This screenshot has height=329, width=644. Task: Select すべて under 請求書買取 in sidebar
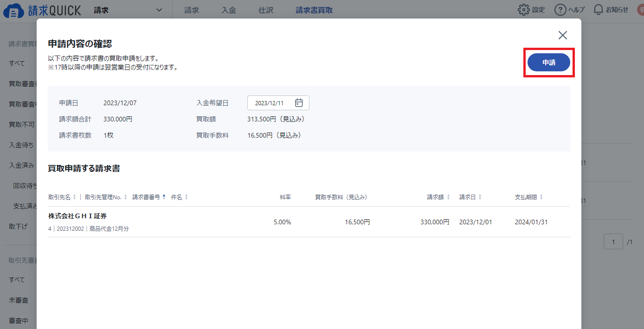tap(17, 63)
